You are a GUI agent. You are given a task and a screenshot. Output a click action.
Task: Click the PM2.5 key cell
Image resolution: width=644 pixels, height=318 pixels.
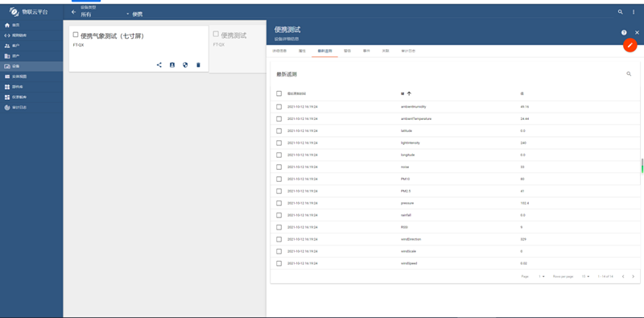pyautogui.click(x=405, y=191)
